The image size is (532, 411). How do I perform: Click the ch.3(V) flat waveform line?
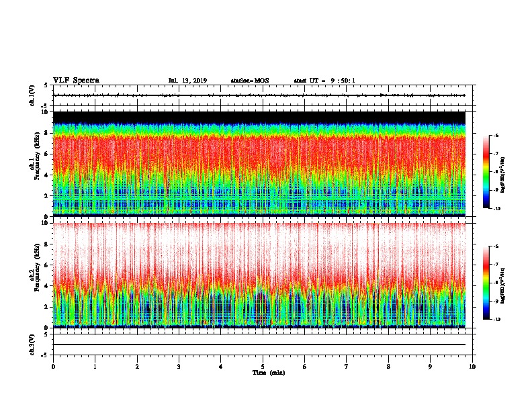click(x=259, y=345)
